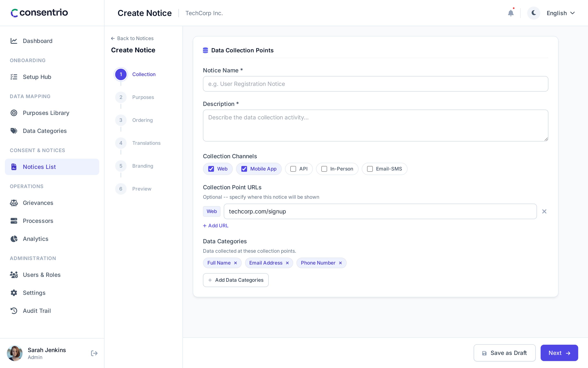Click the Setup Hub checklist icon
The height and width of the screenshot is (368, 588).
click(x=14, y=77)
